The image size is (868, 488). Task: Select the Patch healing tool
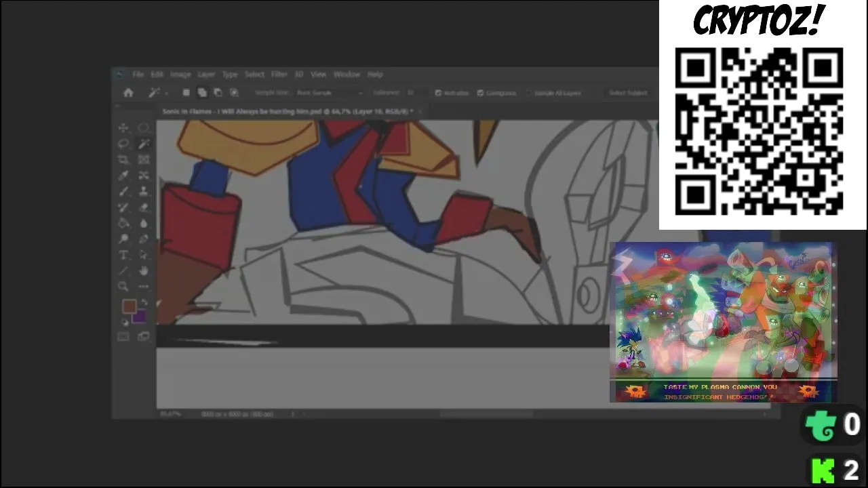pyautogui.click(x=144, y=176)
